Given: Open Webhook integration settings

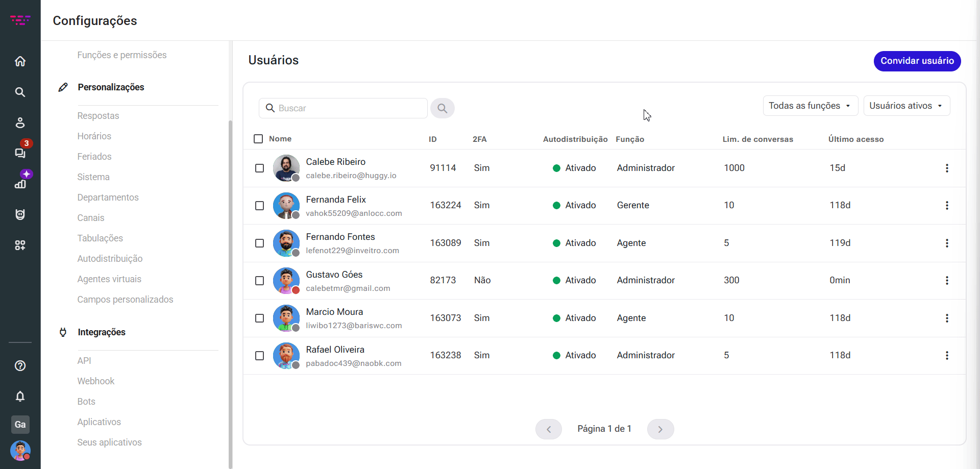Looking at the screenshot, I should 95,381.
